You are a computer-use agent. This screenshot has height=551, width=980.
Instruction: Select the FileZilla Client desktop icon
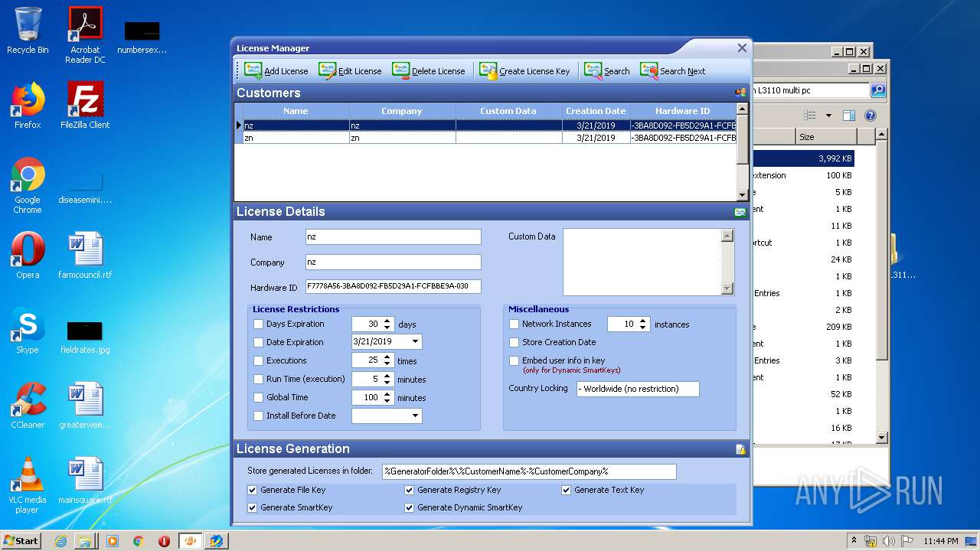85,106
